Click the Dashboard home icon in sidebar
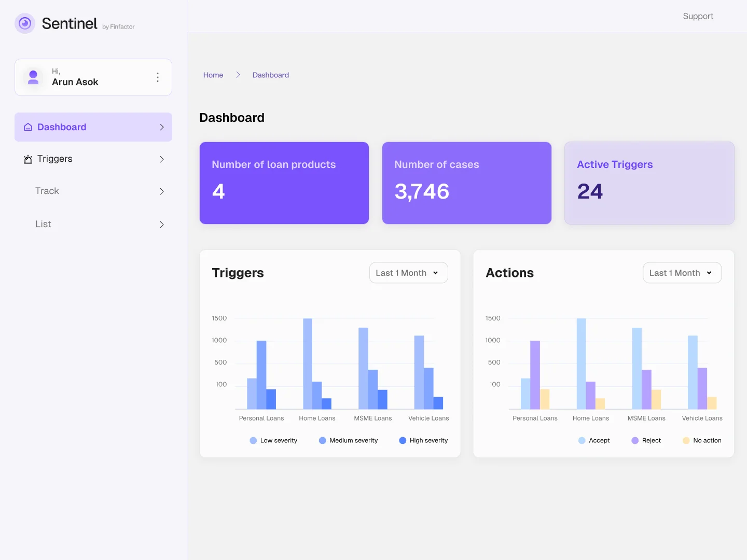The height and width of the screenshot is (560, 747). click(28, 127)
